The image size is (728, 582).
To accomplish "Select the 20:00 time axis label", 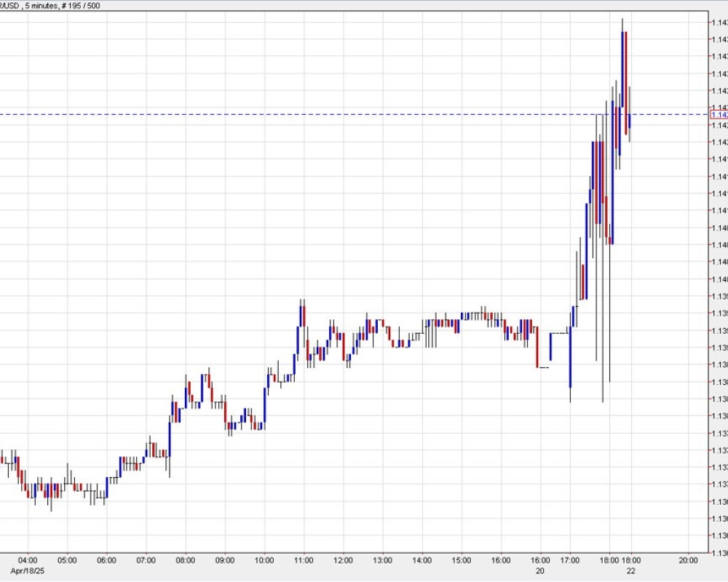I will (x=688, y=560).
